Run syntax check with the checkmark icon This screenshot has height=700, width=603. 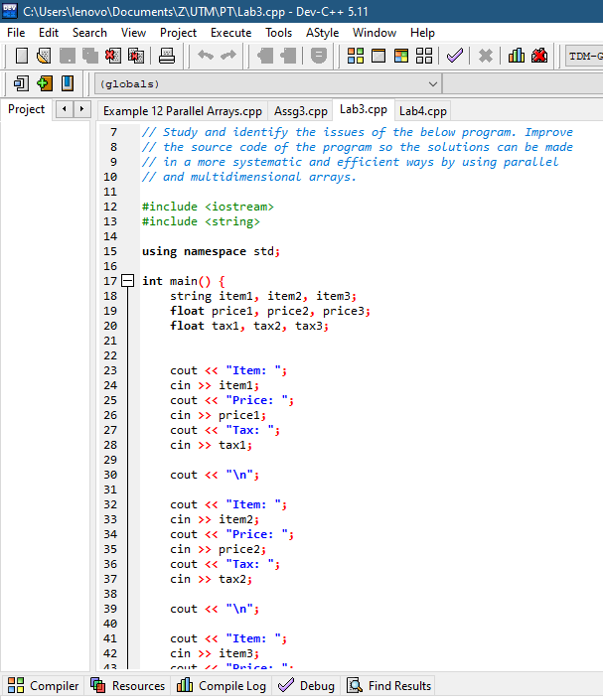pos(454,57)
